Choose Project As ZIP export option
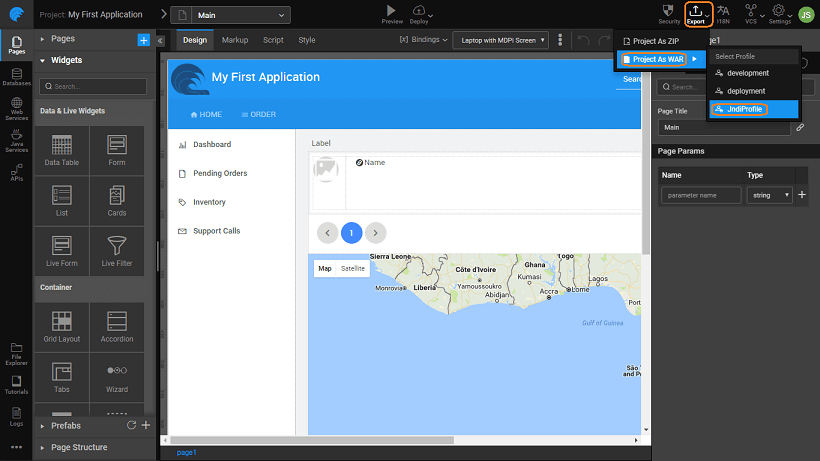This screenshot has height=461, width=820. [658, 41]
